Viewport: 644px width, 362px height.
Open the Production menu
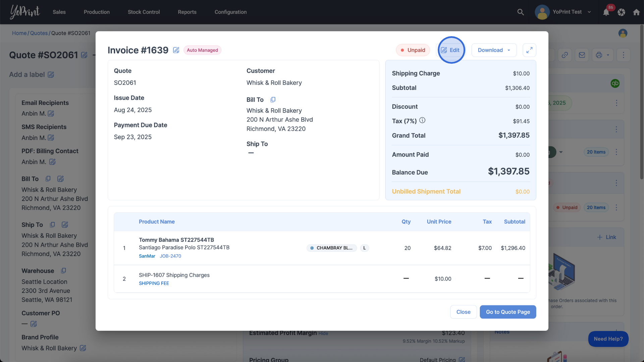pos(97,12)
